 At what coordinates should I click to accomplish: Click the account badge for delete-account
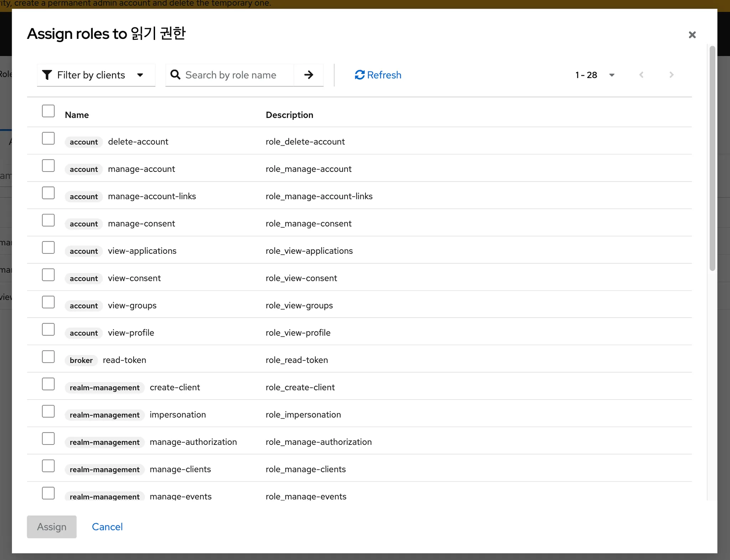84,142
